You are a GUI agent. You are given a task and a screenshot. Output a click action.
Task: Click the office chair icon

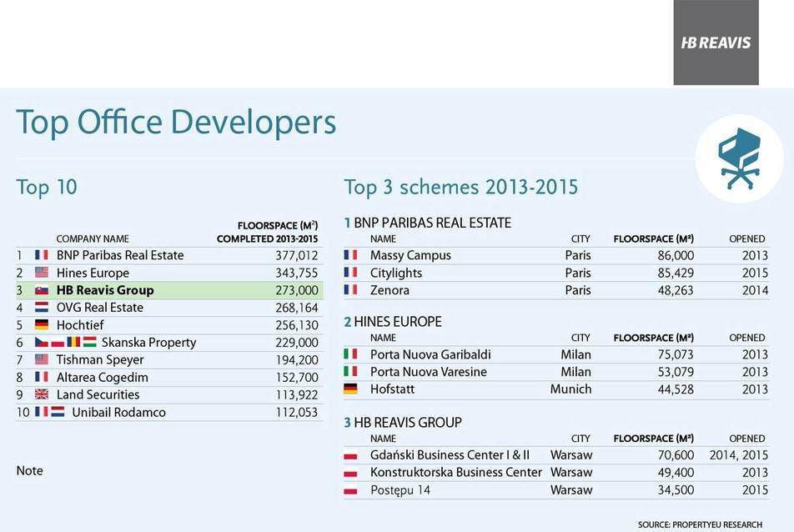tap(739, 159)
